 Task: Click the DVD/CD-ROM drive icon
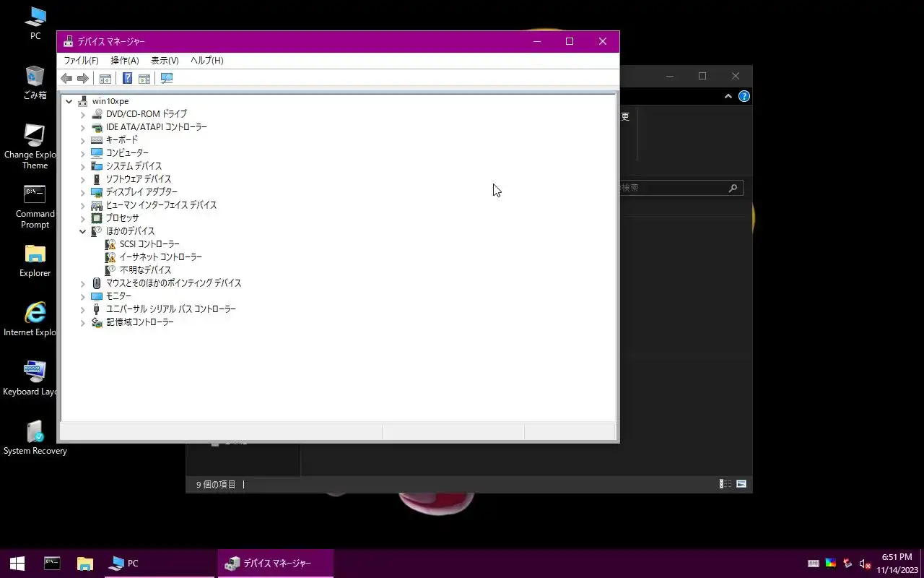coord(97,114)
